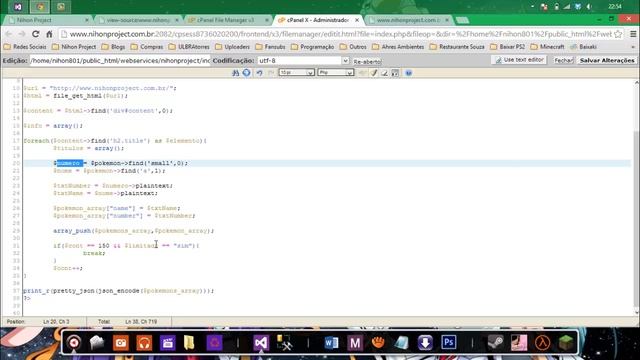Image resolution: width=640 pixels, height=360 pixels.
Task: Show more bookmarks via overflow chevron
Action: click(x=633, y=47)
